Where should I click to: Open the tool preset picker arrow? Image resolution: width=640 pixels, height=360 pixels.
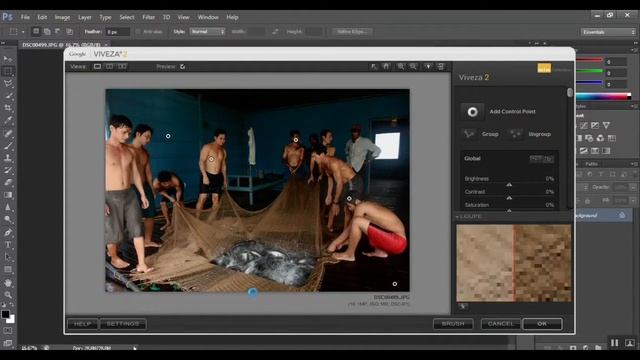(23, 32)
